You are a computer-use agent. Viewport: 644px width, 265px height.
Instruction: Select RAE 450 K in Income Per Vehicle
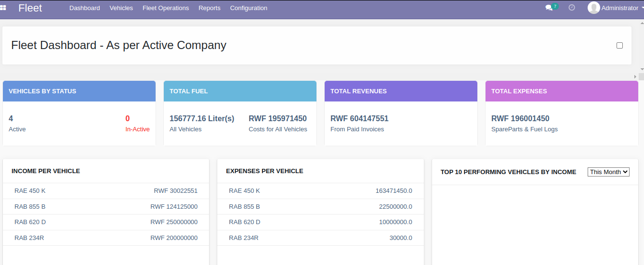tap(30, 191)
